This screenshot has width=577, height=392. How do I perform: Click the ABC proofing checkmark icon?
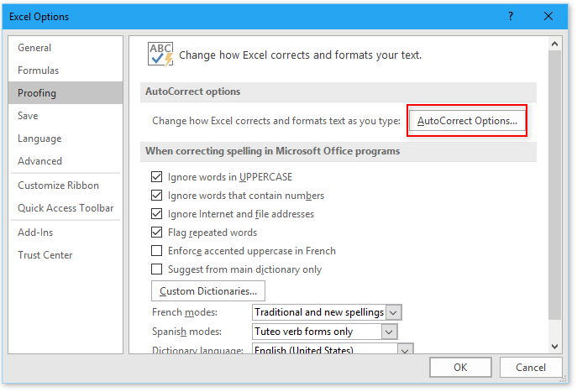tap(160, 55)
